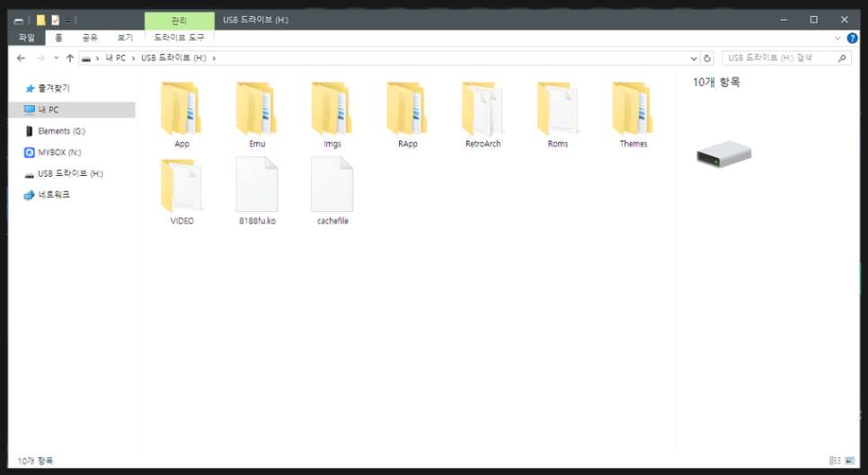Open the Emu folder
Image resolution: width=868 pixels, height=475 pixels.
257,115
